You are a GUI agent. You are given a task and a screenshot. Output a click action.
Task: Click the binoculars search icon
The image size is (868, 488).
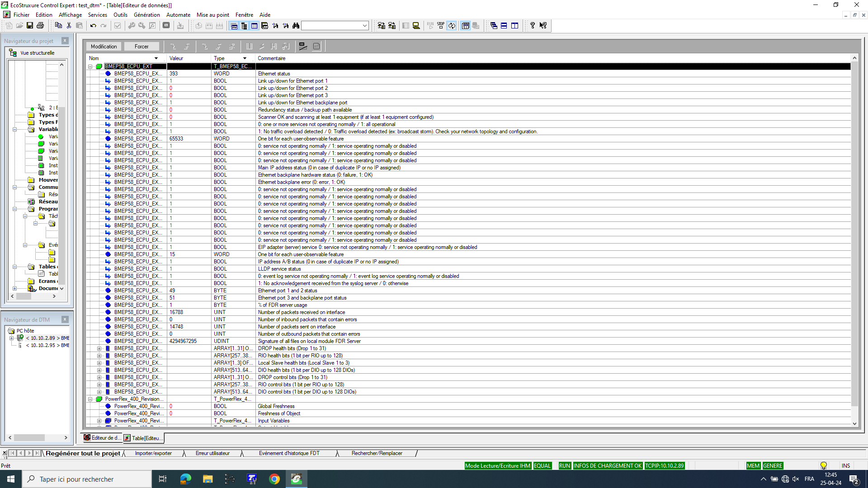tap(296, 26)
